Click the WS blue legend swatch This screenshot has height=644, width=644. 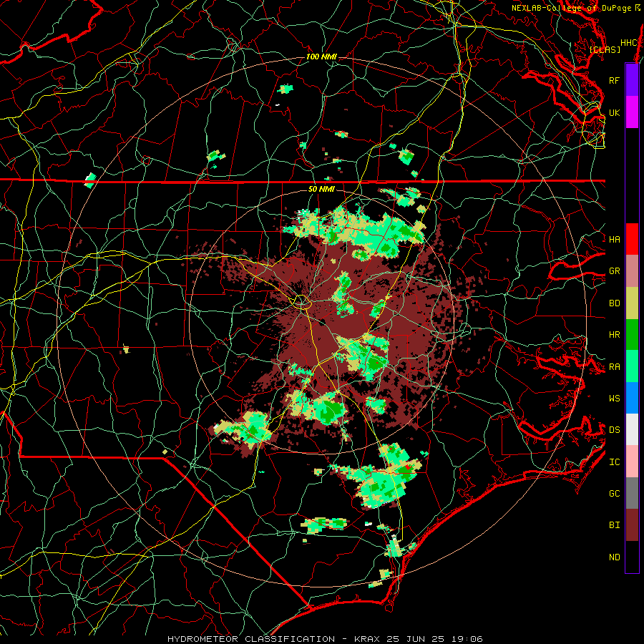[x=632, y=398]
